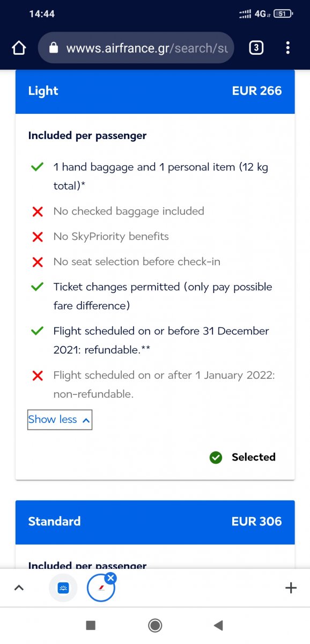Open the three-dot browser menu
The image size is (310, 644).
pyautogui.click(x=288, y=48)
